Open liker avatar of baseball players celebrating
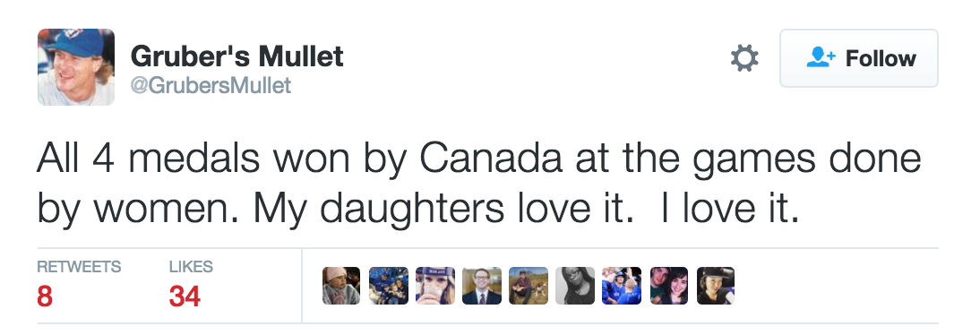Screen dimensions: 980x335 pyautogui.click(x=622, y=286)
